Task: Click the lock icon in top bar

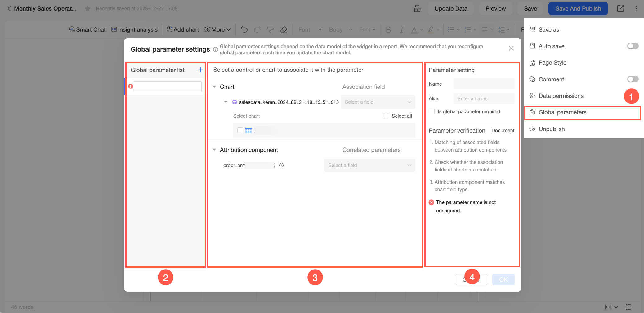Action: coord(417,9)
